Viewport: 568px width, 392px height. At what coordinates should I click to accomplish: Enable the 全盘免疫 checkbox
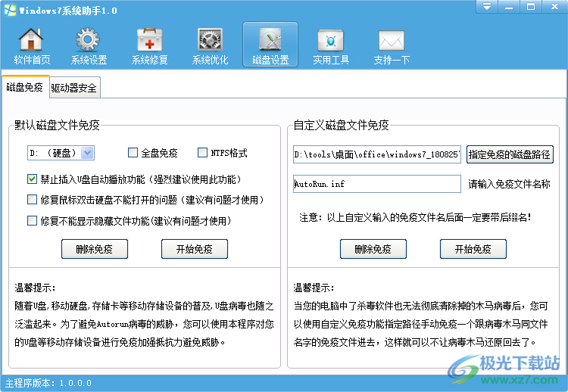[133, 153]
